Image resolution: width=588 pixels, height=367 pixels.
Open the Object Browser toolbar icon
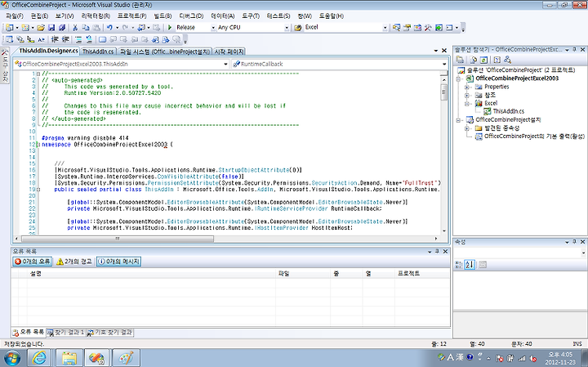417,28
